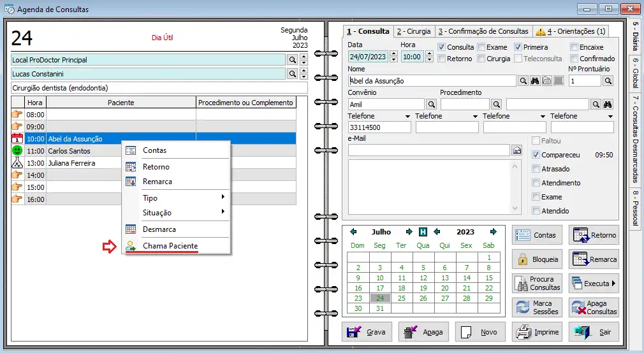Viewport: 644px width, 353px height.
Task: Check the Atrasado checkbox
Action: (536, 169)
